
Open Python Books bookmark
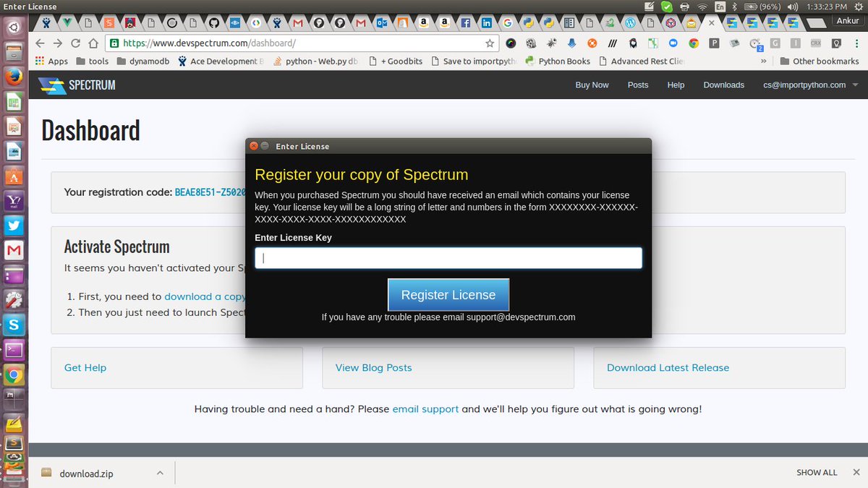click(557, 61)
